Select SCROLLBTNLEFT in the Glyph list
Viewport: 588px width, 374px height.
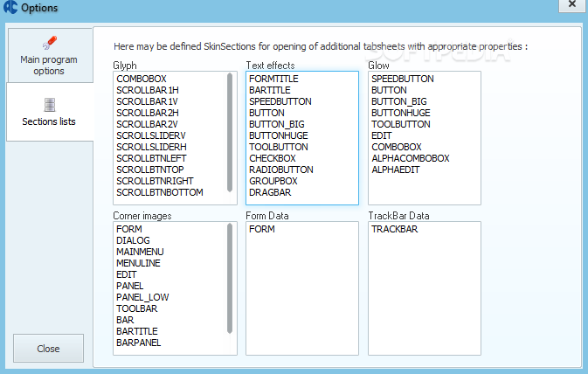[151, 158]
